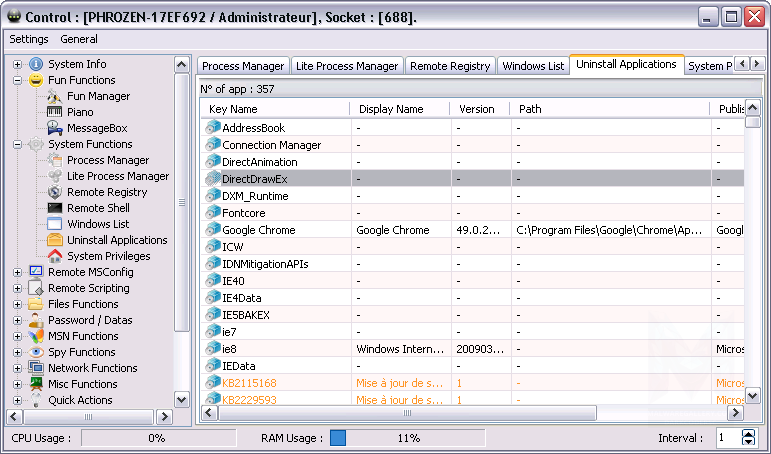Expand the Password / Datas node

(18, 320)
